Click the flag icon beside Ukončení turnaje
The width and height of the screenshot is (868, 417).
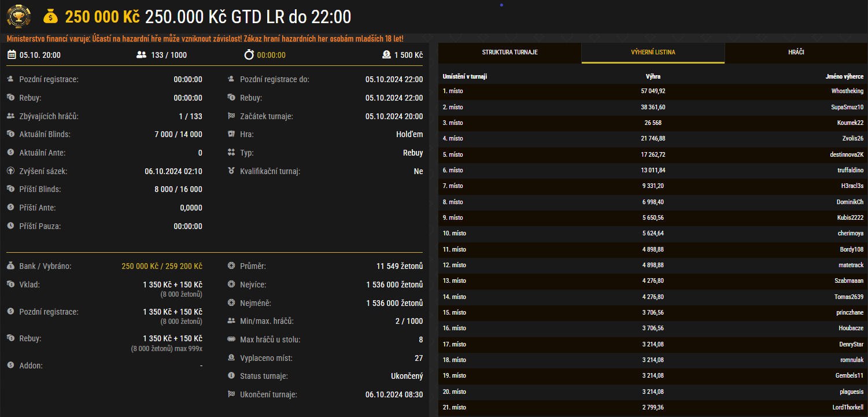tap(231, 394)
